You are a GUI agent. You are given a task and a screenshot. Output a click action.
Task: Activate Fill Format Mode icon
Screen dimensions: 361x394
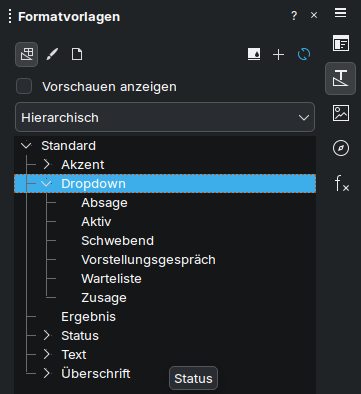point(254,54)
